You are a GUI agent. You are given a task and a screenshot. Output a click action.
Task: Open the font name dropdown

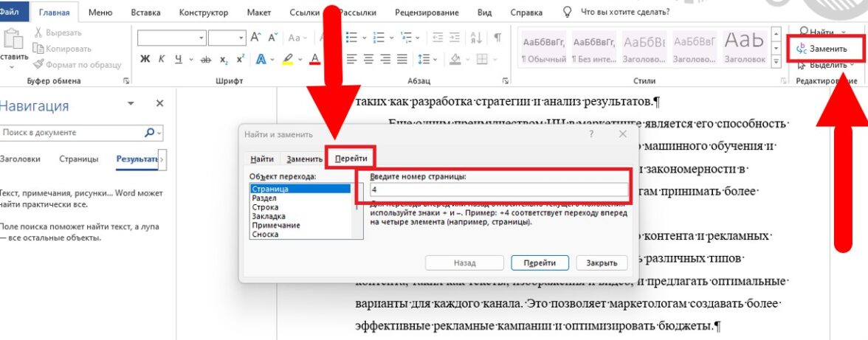[201, 38]
